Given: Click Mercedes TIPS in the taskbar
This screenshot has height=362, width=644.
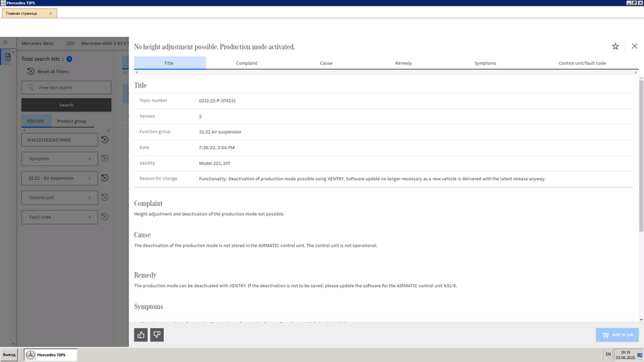Looking at the screenshot, I should click(51, 354).
